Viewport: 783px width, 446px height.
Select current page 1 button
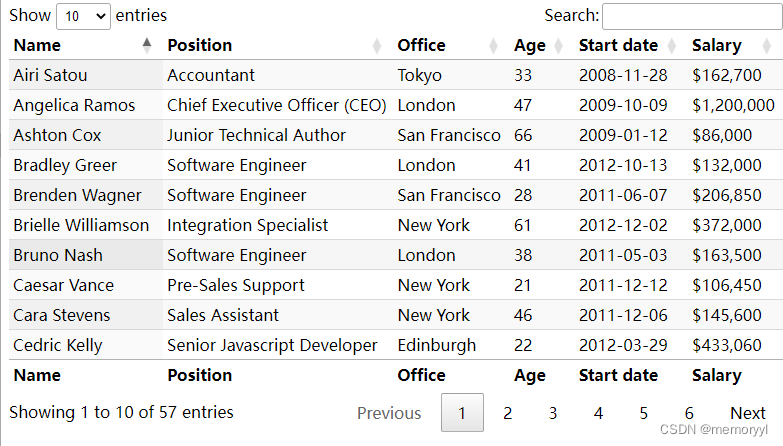pos(462,413)
